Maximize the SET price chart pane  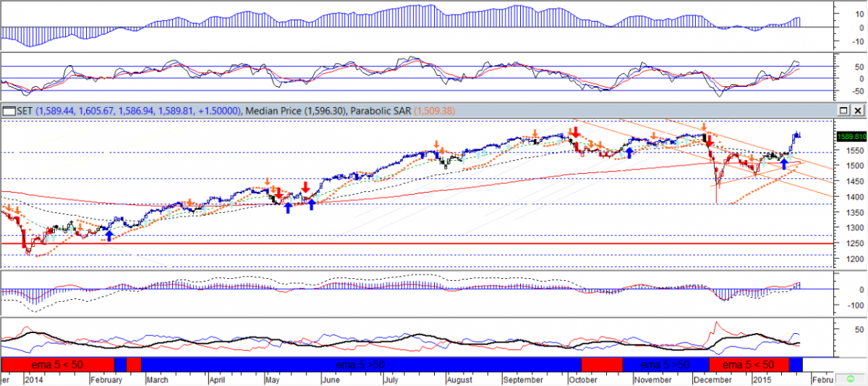coord(843,110)
